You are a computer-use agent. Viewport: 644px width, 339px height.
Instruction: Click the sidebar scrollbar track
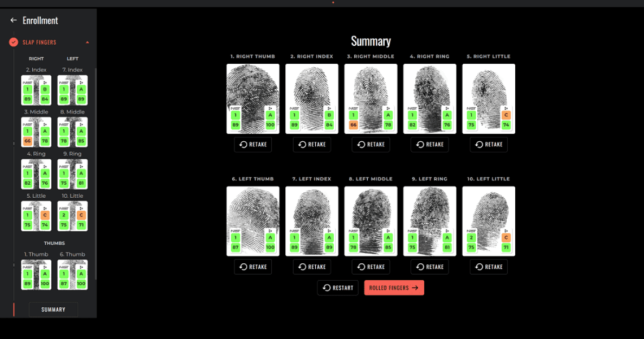tap(95, 169)
